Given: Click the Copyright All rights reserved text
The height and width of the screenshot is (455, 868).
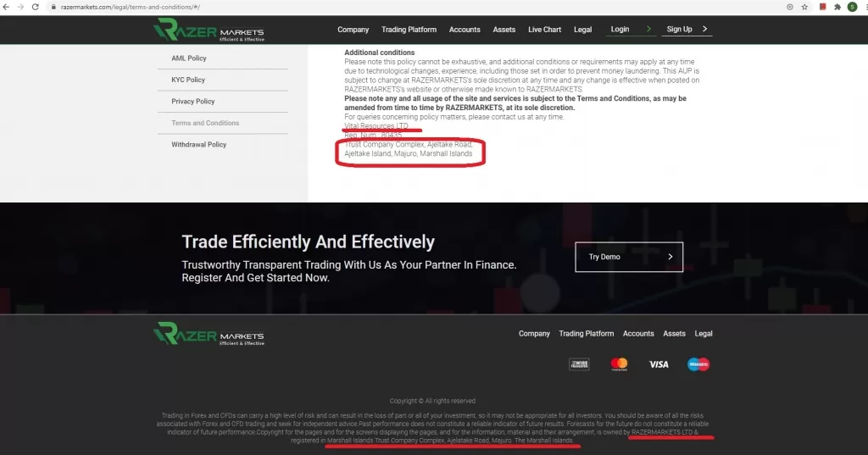Looking at the screenshot, I should click(432, 401).
